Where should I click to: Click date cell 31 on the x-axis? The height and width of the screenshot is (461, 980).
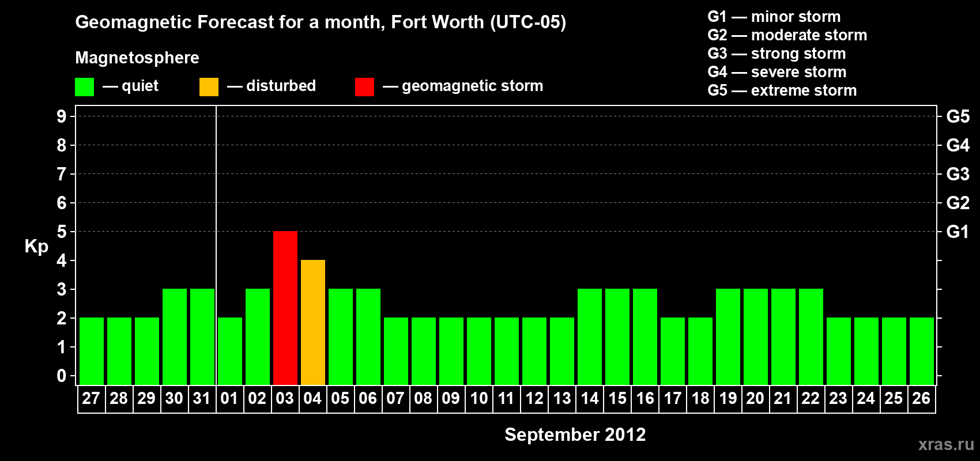(x=202, y=399)
